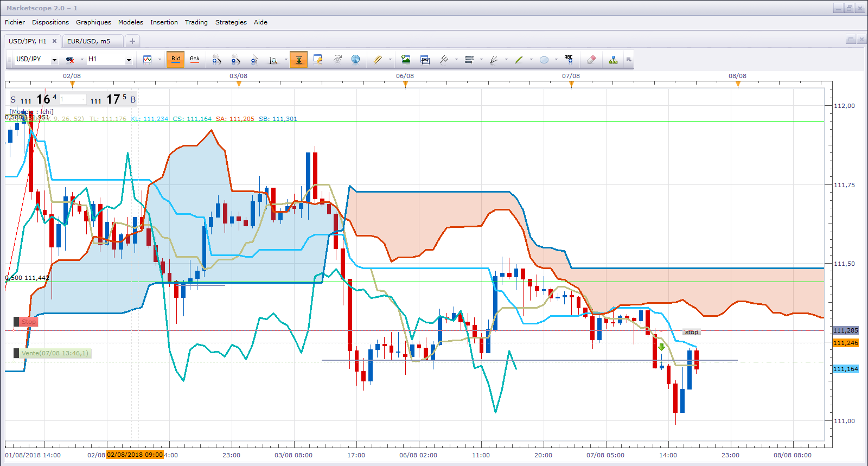This screenshot has height=466, width=868.
Task: Select the blue ellipse shape tool
Action: 544,60
